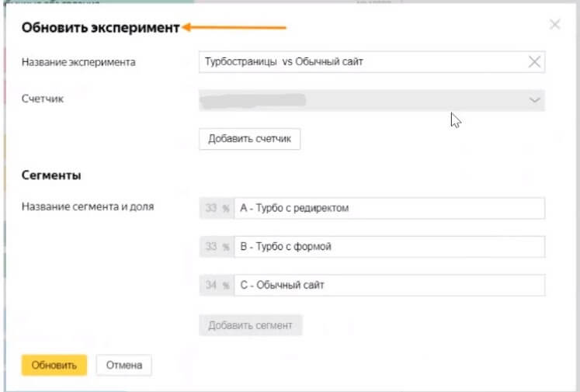Click the Обновить эксперимент dialog title
The image size is (580, 392).
pos(100,28)
